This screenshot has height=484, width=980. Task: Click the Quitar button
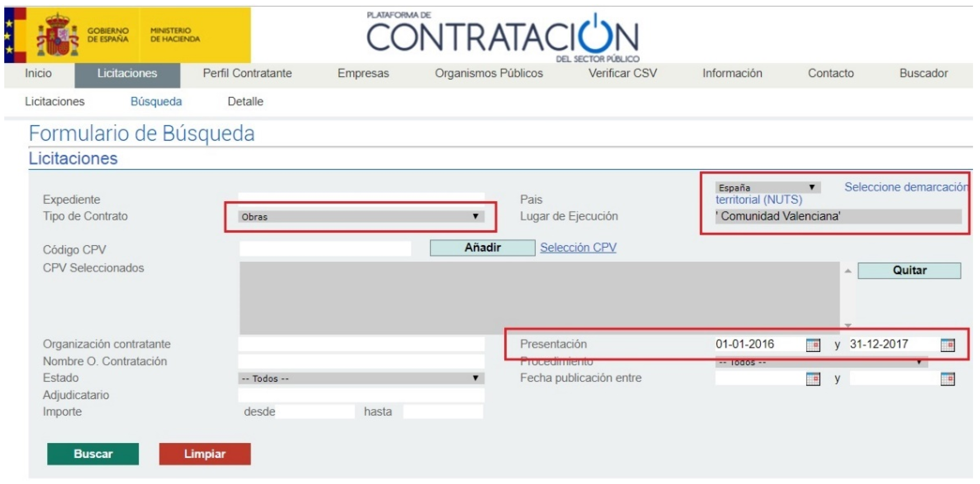909,270
